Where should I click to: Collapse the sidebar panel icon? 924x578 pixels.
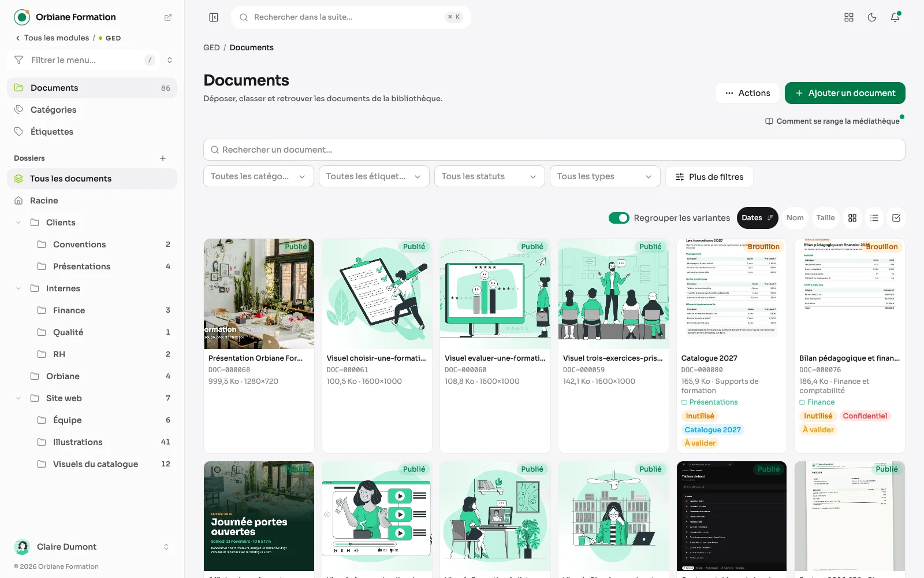point(214,17)
